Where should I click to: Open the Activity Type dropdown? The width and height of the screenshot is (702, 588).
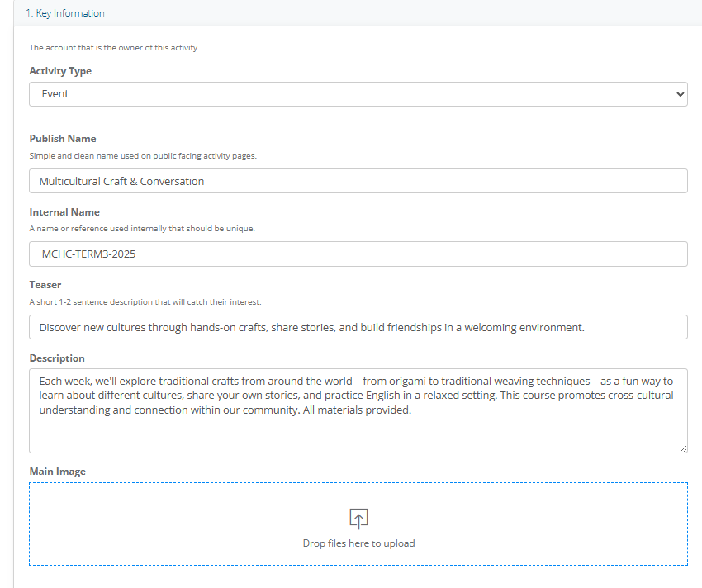[358, 94]
